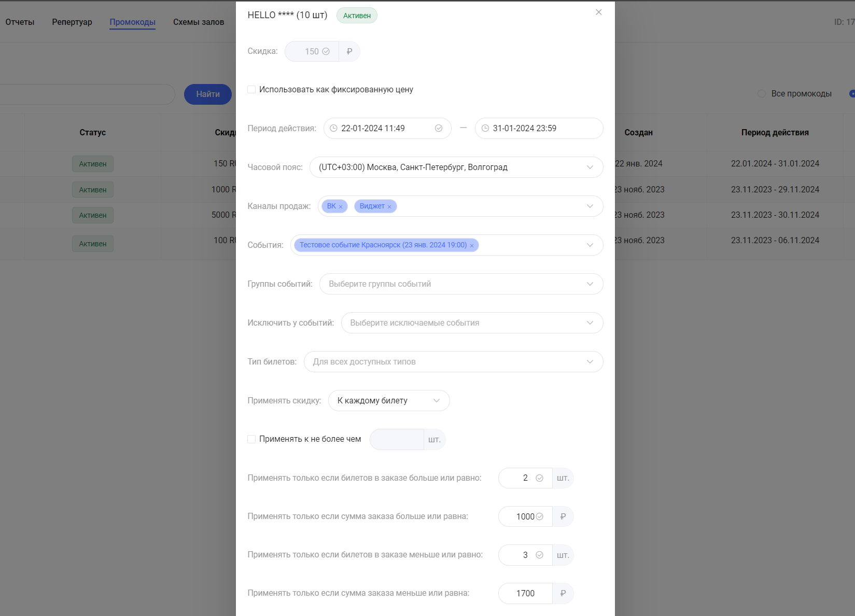Click the check icon in maximum tickets field
Viewport: 855px width, 616px height.
tap(539, 555)
